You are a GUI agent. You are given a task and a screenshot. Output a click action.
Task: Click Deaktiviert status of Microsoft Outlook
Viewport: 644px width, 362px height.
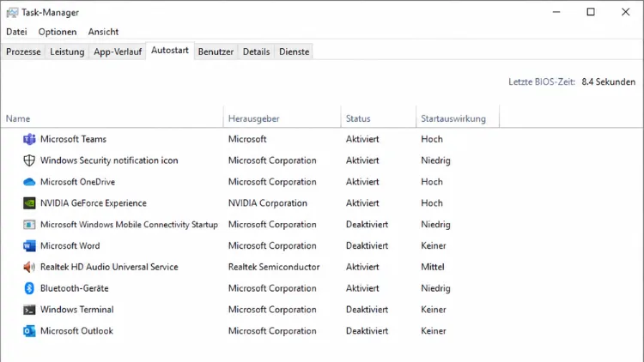point(367,331)
